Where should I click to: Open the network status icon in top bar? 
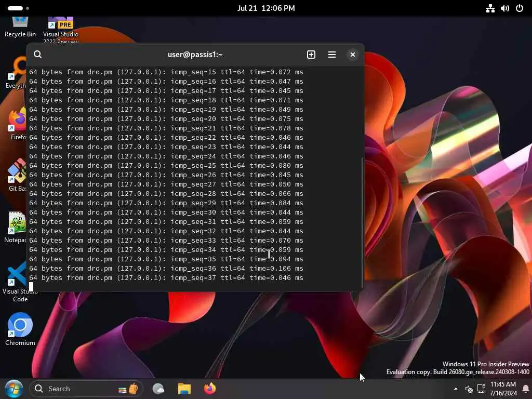[x=490, y=8]
